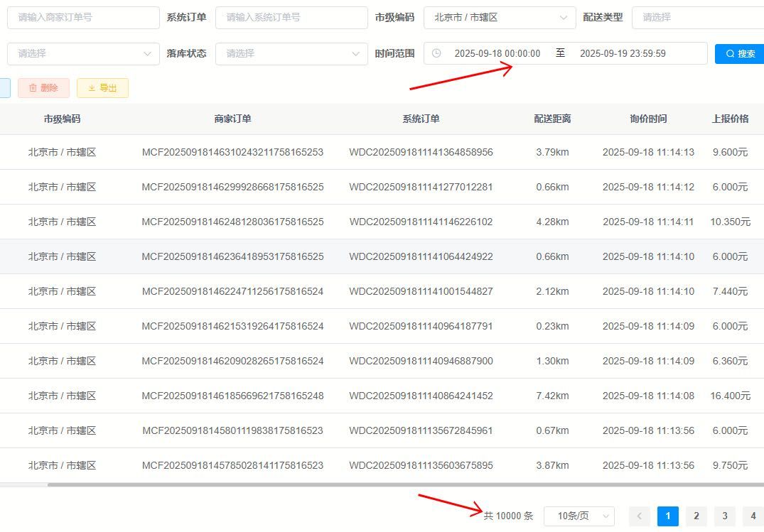
Task: Click the 删除 button
Action: click(x=44, y=88)
